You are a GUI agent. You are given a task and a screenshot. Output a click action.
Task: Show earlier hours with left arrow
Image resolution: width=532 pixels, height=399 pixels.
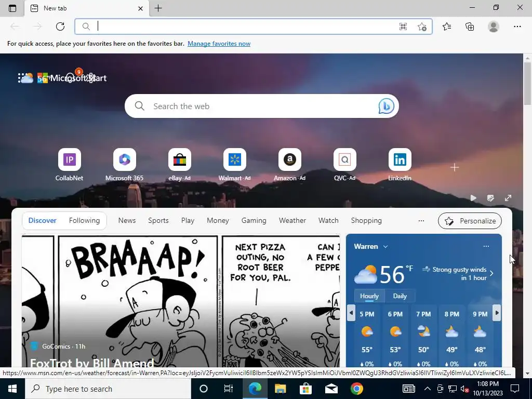(351, 313)
